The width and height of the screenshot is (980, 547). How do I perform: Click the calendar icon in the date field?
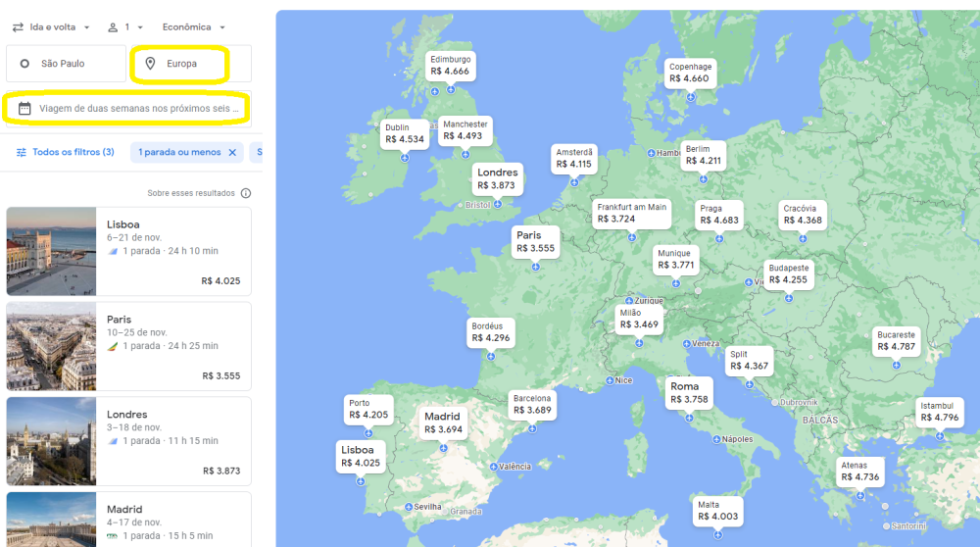tap(24, 109)
